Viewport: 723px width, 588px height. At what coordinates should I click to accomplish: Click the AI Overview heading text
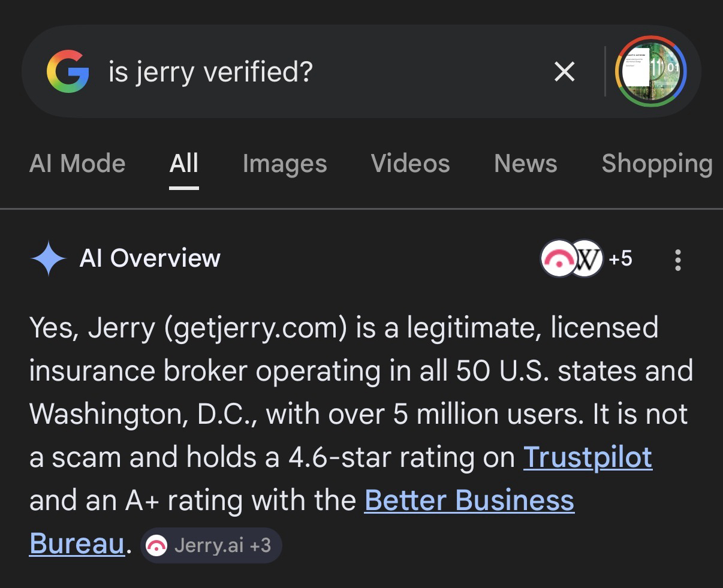click(x=150, y=258)
